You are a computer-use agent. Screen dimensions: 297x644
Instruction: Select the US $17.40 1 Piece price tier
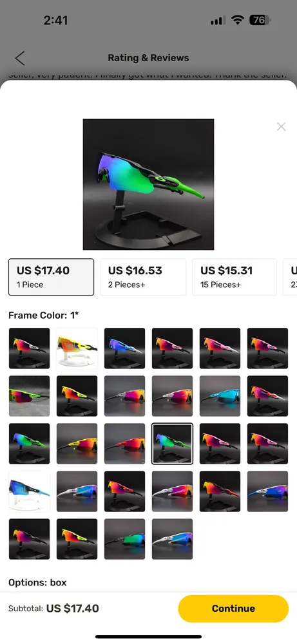click(51, 277)
